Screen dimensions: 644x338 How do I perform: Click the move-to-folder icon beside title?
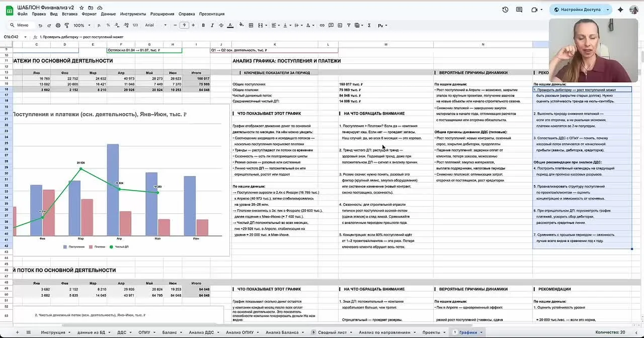coord(91,8)
